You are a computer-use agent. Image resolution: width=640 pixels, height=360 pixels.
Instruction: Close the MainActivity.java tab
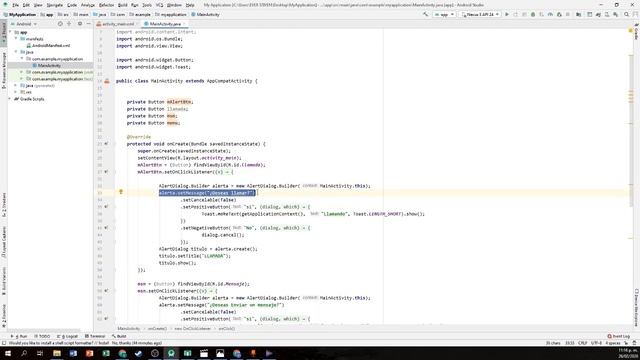pos(184,24)
